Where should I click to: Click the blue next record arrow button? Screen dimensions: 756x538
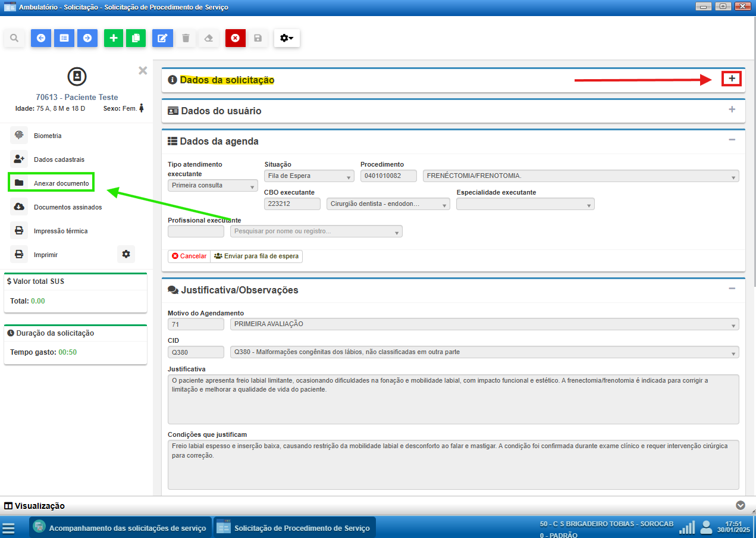(87, 38)
